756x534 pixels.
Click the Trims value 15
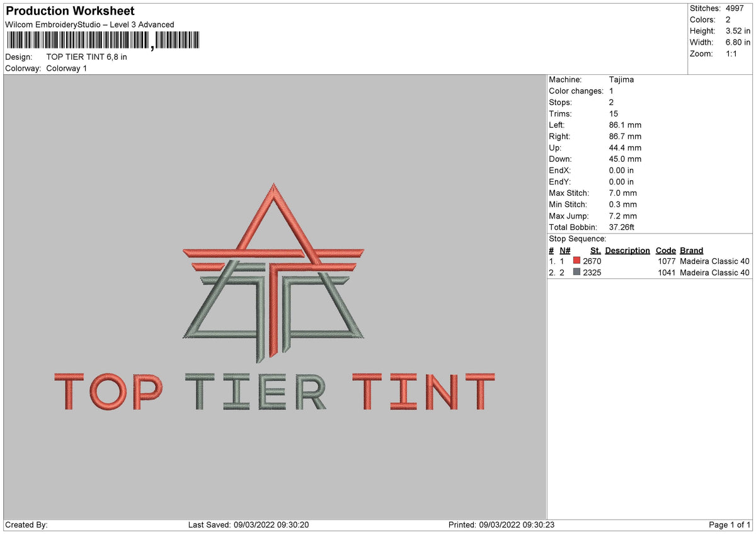click(614, 113)
